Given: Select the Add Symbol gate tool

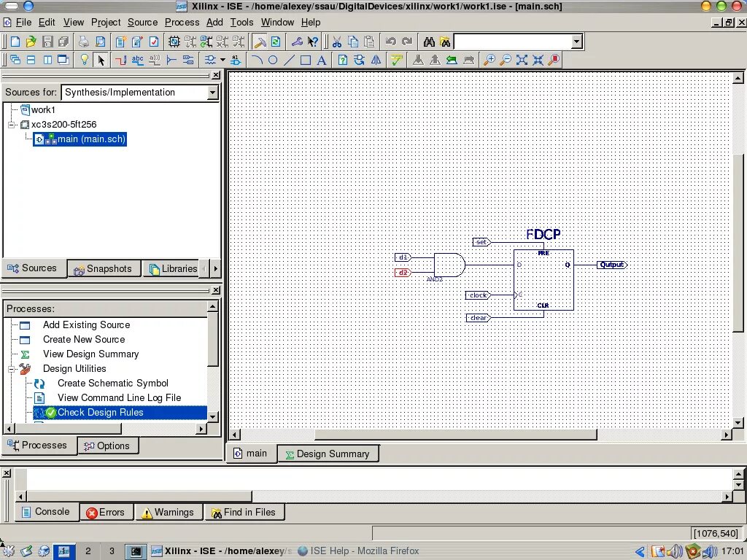Looking at the screenshot, I should point(209,60).
